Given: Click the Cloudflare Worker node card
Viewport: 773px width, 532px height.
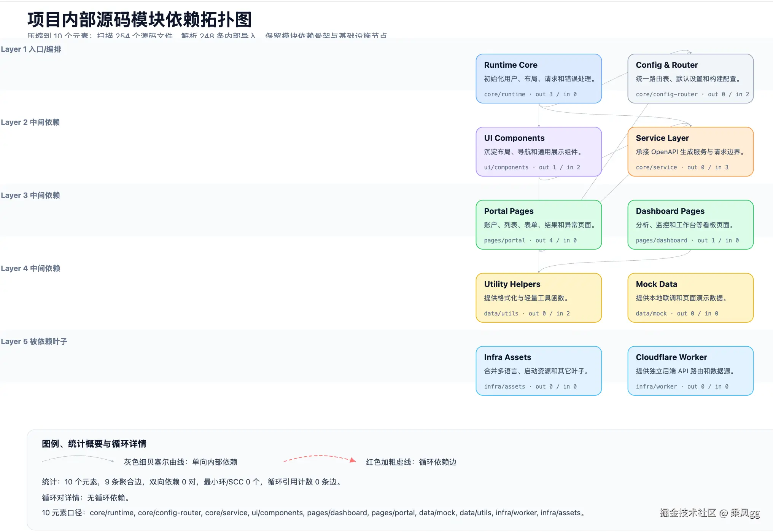Looking at the screenshot, I should tap(690, 371).
